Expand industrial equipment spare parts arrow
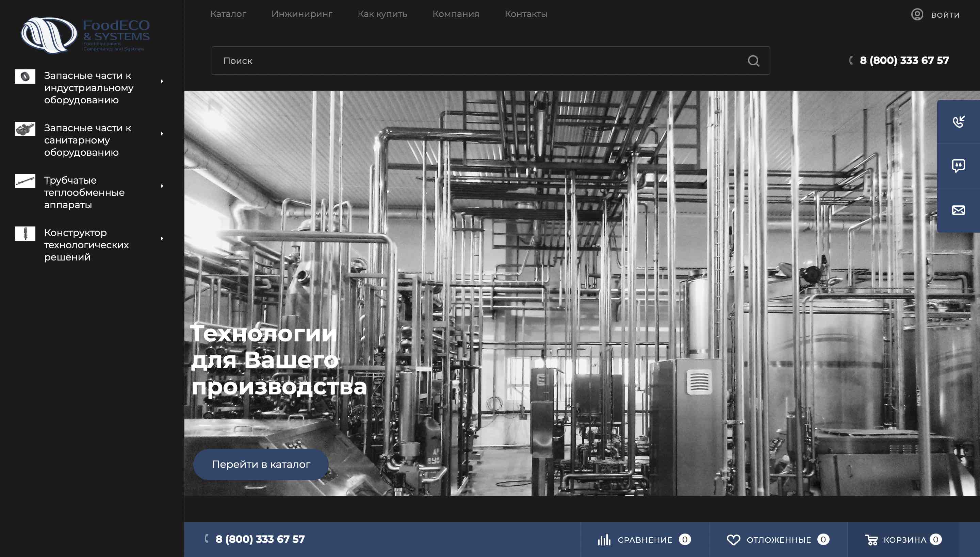 click(162, 82)
